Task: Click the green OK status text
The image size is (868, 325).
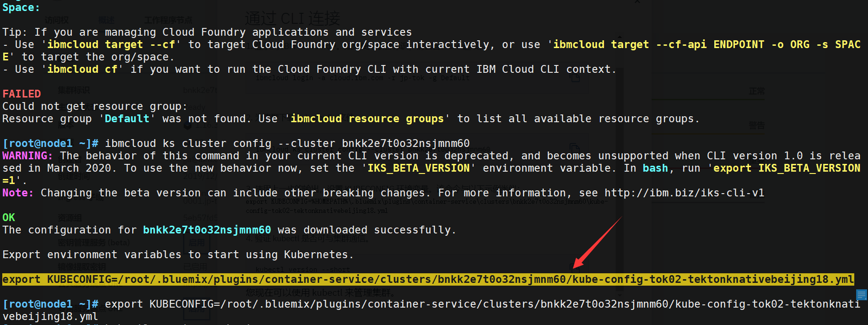Action: click(9, 217)
